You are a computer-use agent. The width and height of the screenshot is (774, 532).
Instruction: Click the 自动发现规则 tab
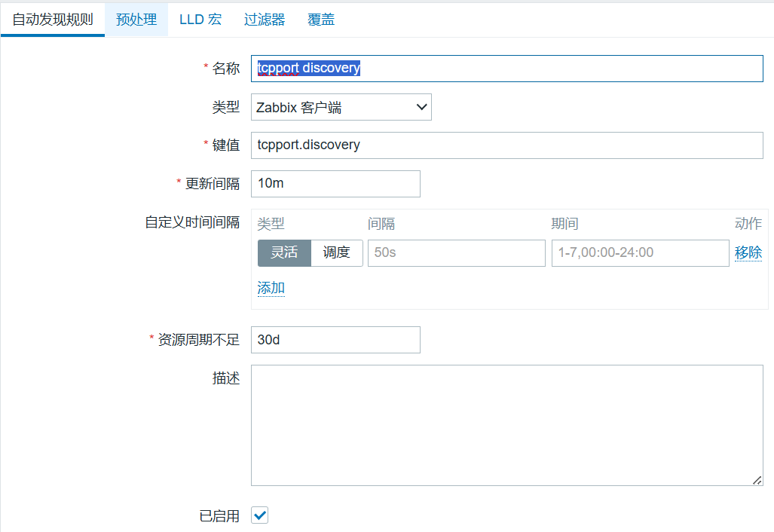click(x=53, y=20)
